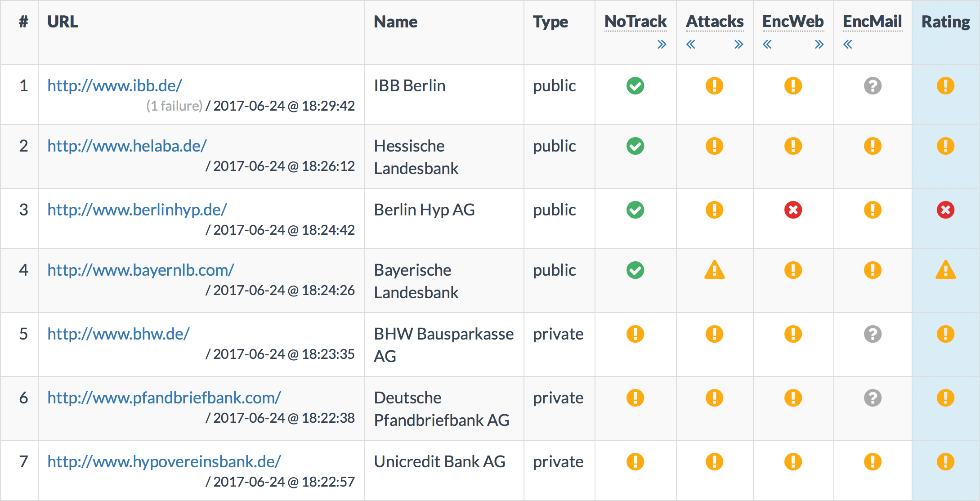The height and width of the screenshot is (501, 980).
Task: Click EncMail question mark for Deutsche Pfandbriefbank
Action: 873,398
